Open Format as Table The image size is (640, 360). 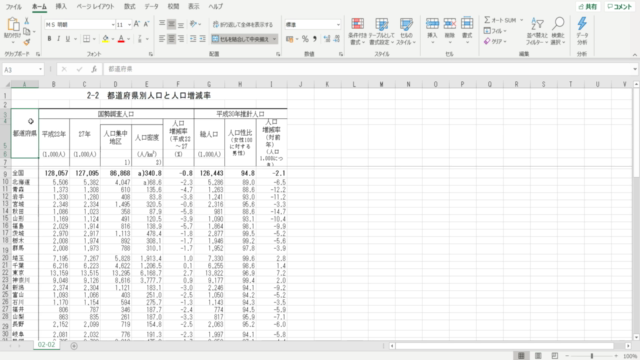point(381,31)
